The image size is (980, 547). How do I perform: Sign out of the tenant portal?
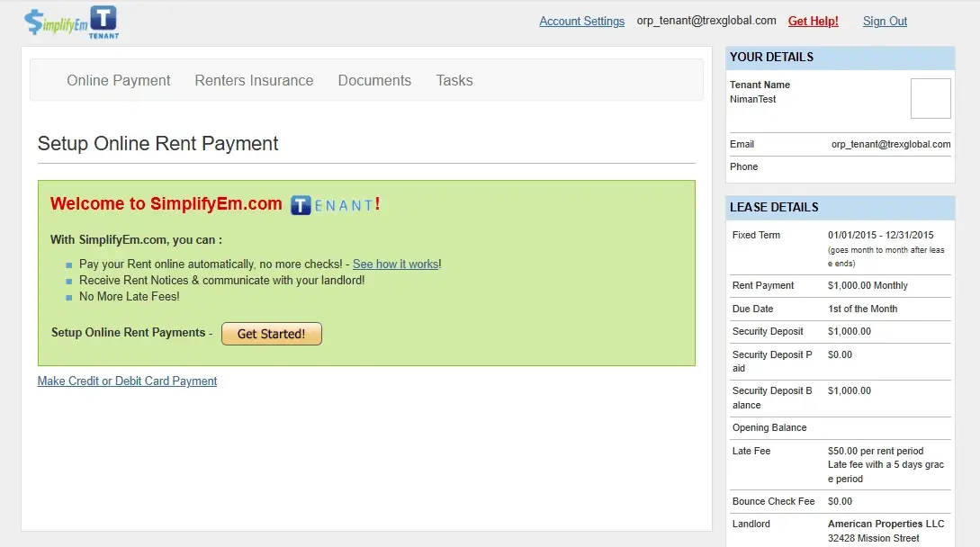click(884, 20)
